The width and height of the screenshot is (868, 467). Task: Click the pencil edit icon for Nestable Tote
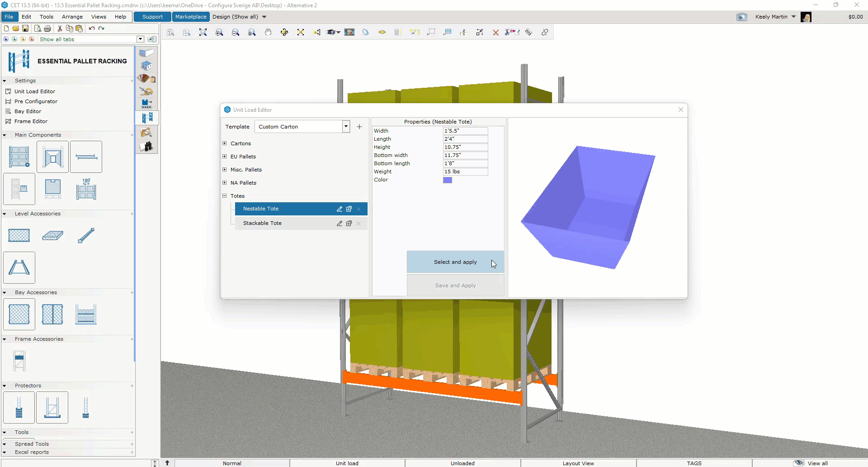[x=340, y=209]
